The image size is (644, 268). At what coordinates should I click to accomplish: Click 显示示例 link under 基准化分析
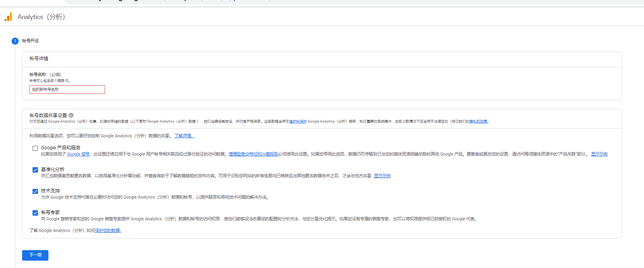click(382, 176)
